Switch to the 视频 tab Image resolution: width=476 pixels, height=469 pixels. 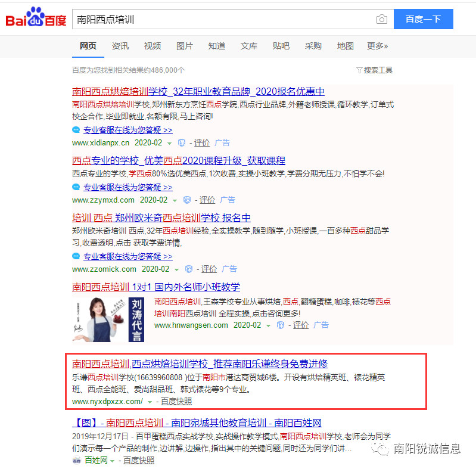pyautogui.click(x=153, y=46)
